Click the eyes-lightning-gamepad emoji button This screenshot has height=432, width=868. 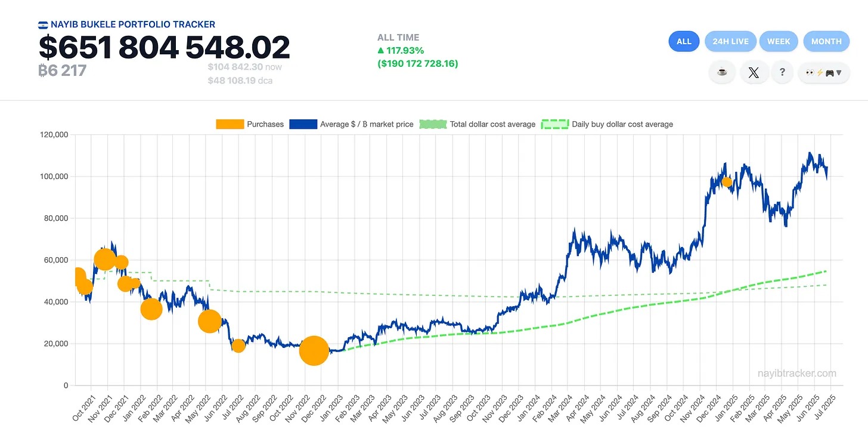point(823,73)
